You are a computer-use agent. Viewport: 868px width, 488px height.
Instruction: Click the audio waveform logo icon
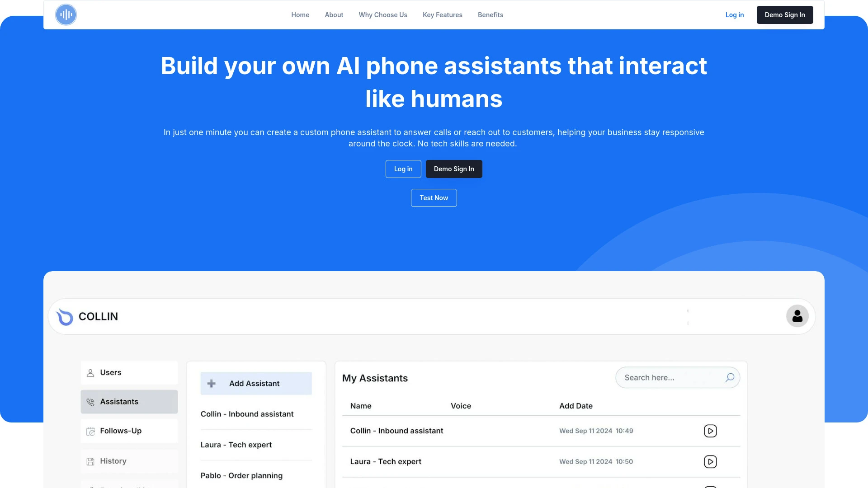click(x=66, y=14)
